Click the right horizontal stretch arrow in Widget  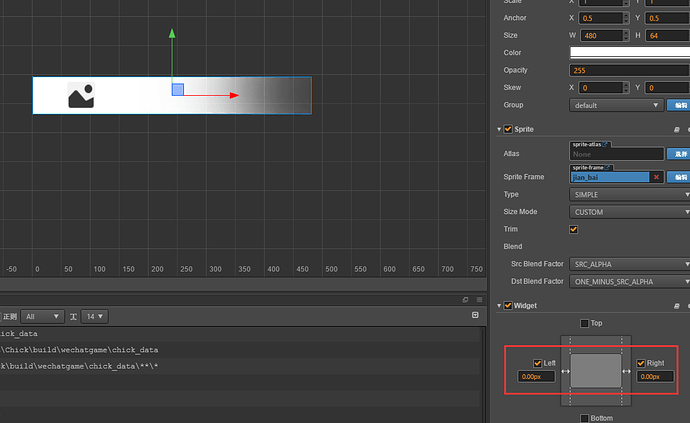[x=626, y=372]
